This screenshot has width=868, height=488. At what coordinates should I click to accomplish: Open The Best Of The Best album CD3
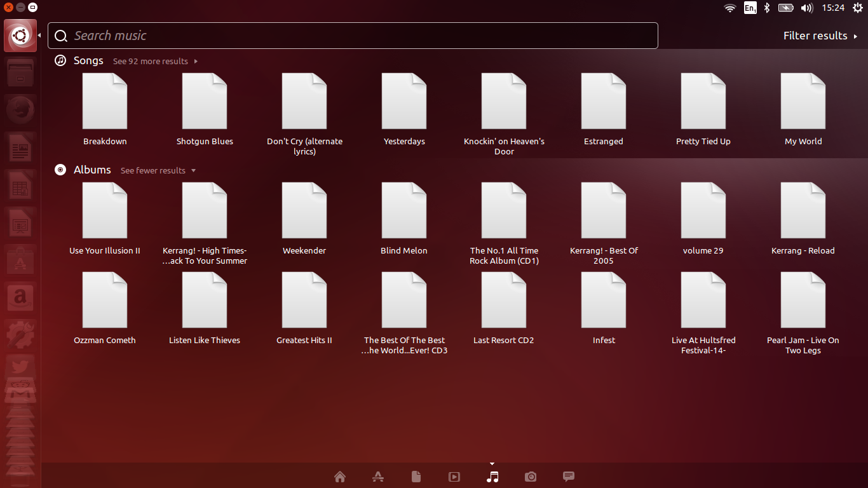point(404,313)
